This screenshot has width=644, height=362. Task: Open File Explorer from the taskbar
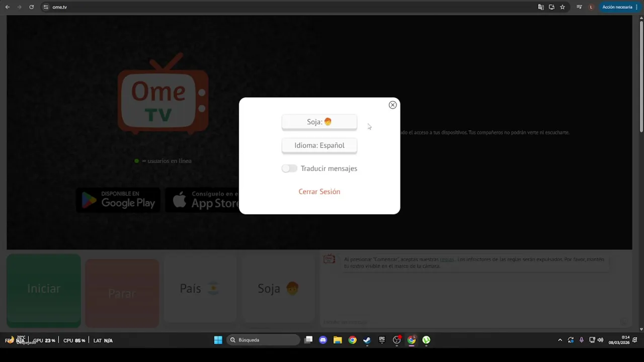click(338, 340)
